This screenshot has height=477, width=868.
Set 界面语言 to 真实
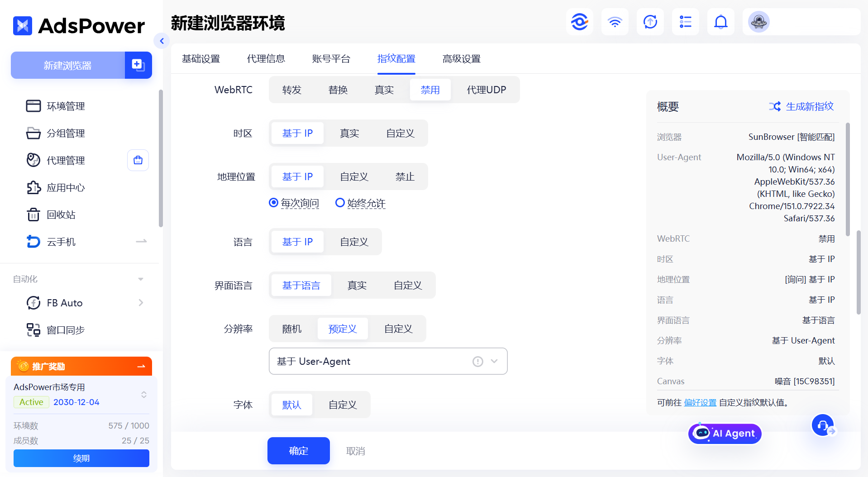click(357, 285)
